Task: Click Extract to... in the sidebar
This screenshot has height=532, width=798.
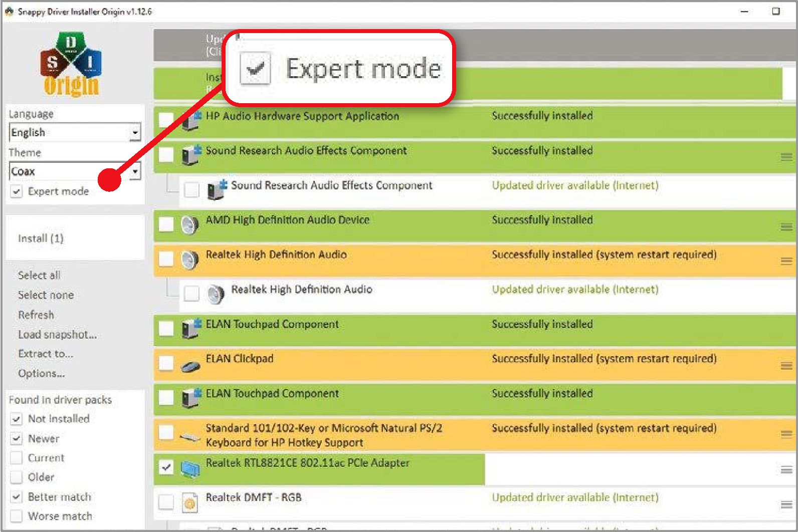Action: (46, 354)
